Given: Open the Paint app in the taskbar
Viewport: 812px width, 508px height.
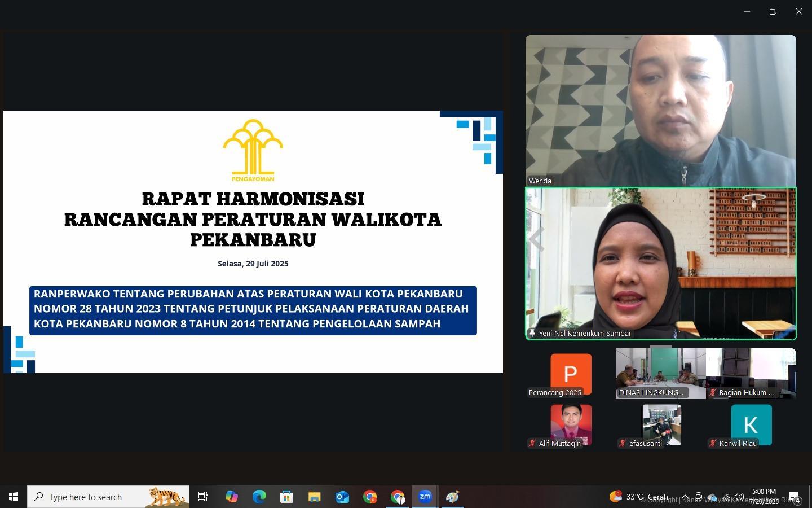Looking at the screenshot, I should pyautogui.click(x=452, y=497).
